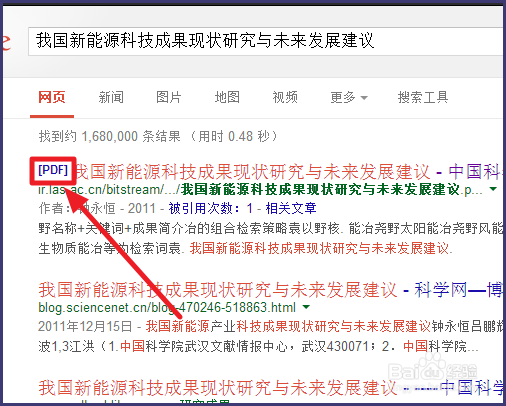Open the 图片 tab

(169, 97)
